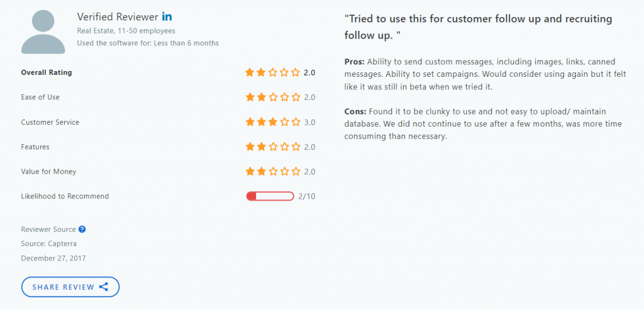Click the Real Estate, 11-50 employees line

point(126,31)
